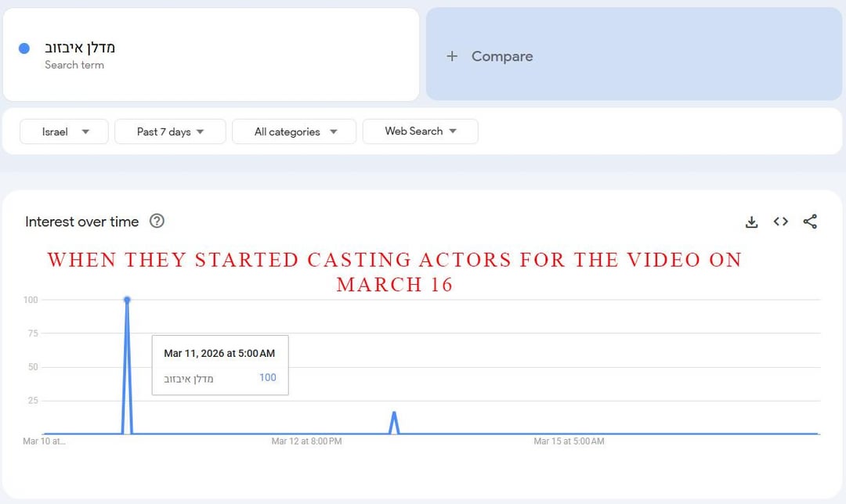846x504 pixels.
Task: Click the smaller second spike on chart
Action: pyautogui.click(x=394, y=413)
